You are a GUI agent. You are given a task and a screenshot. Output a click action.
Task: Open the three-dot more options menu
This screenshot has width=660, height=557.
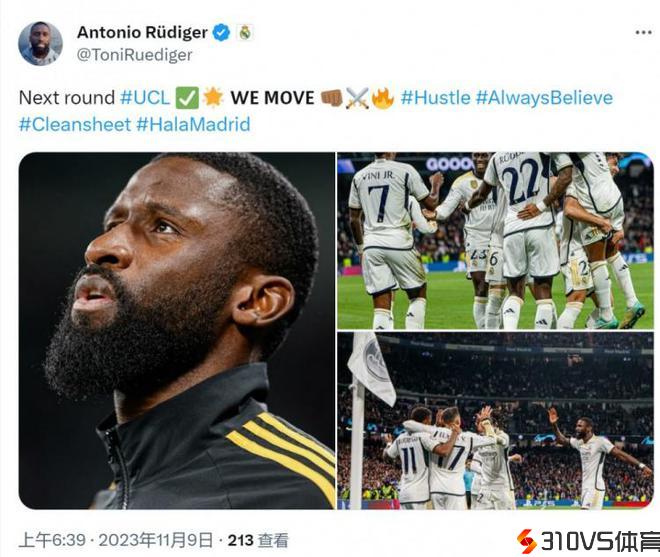coord(643,32)
